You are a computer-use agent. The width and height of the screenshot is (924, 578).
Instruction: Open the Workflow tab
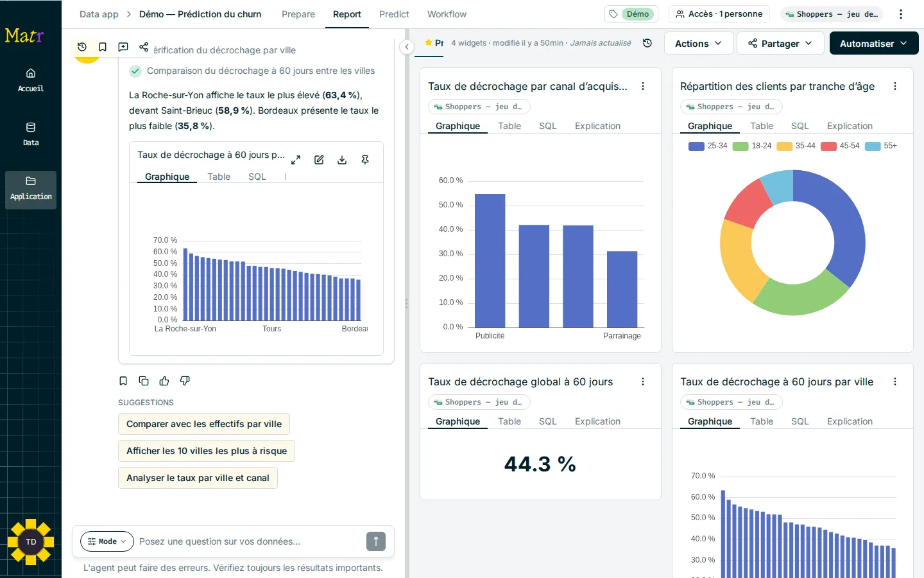447,14
